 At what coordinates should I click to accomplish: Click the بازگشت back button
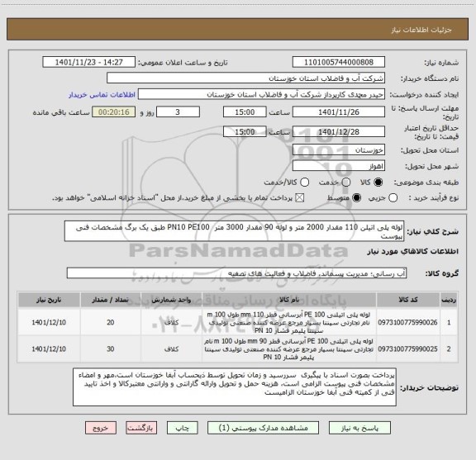coord(141,428)
